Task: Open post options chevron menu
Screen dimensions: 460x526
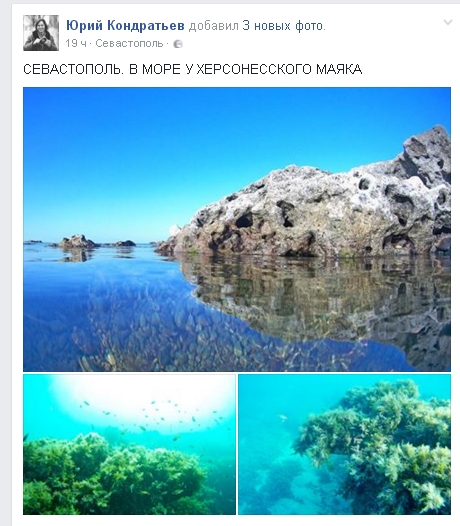Action: pos(448,22)
